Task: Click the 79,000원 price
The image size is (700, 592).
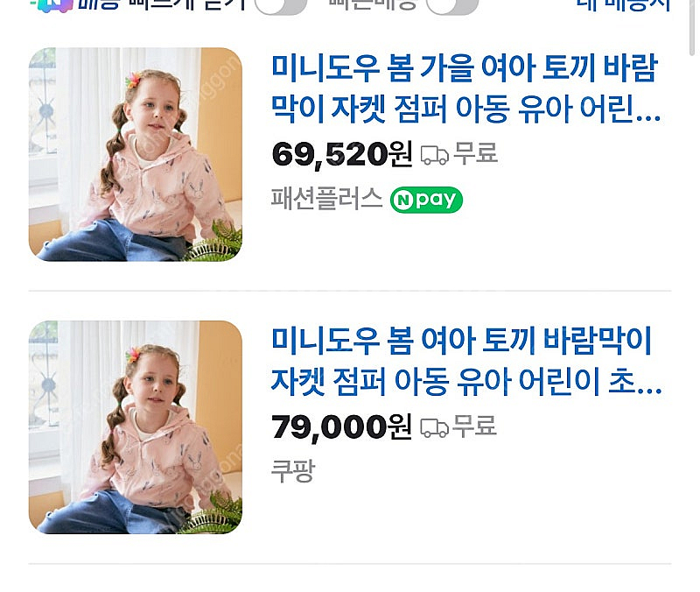Action: click(342, 426)
